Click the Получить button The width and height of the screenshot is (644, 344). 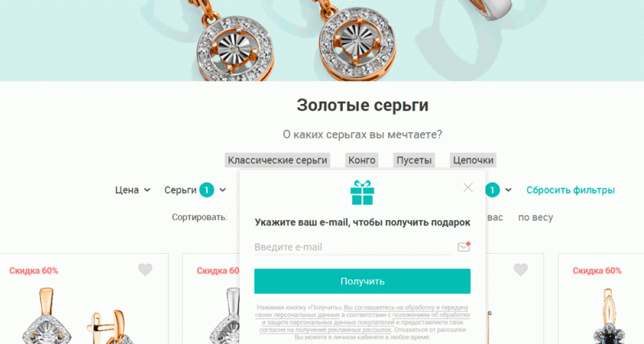pos(362,281)
